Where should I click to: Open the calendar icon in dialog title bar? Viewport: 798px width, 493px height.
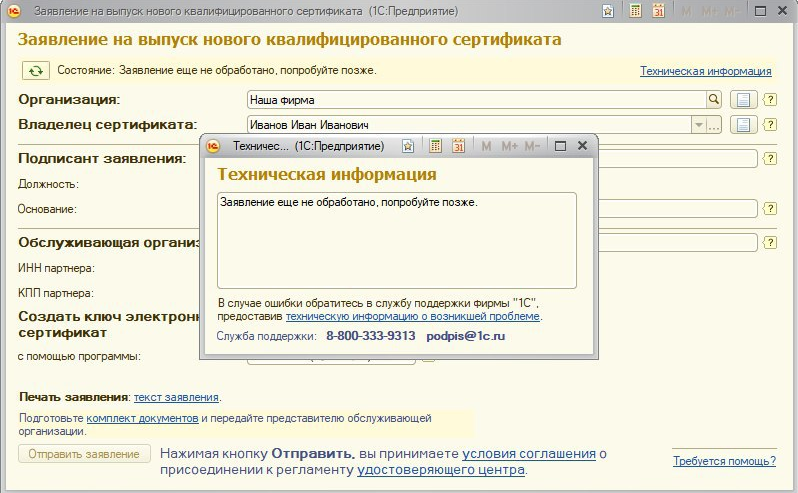459,146
